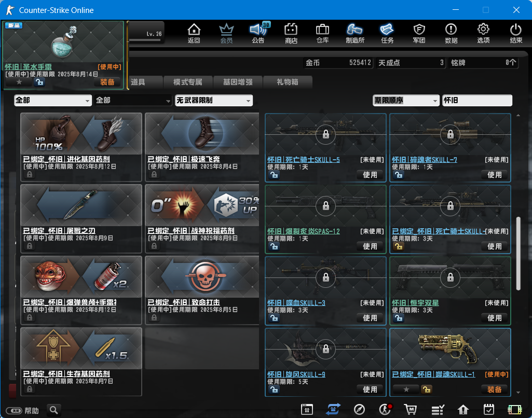Open the 数据 stats panel

[x=451, y=33]
